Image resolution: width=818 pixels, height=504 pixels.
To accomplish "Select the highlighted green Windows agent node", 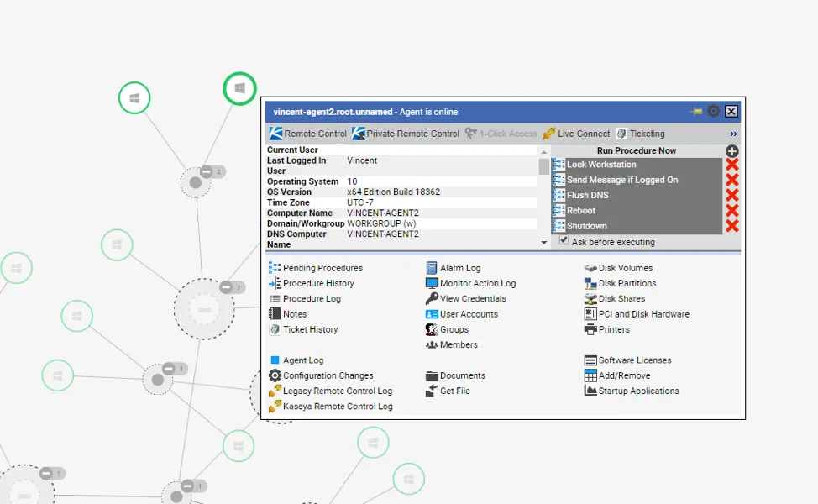I will [x=239, y=88].
